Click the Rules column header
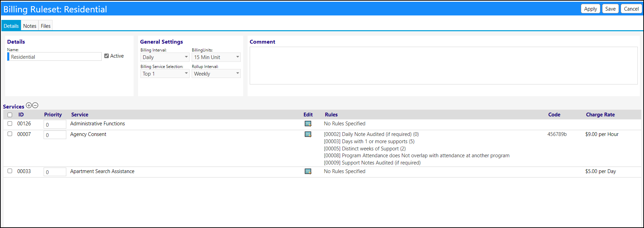Viewport: 644px width, 228px height. (331, 115)
